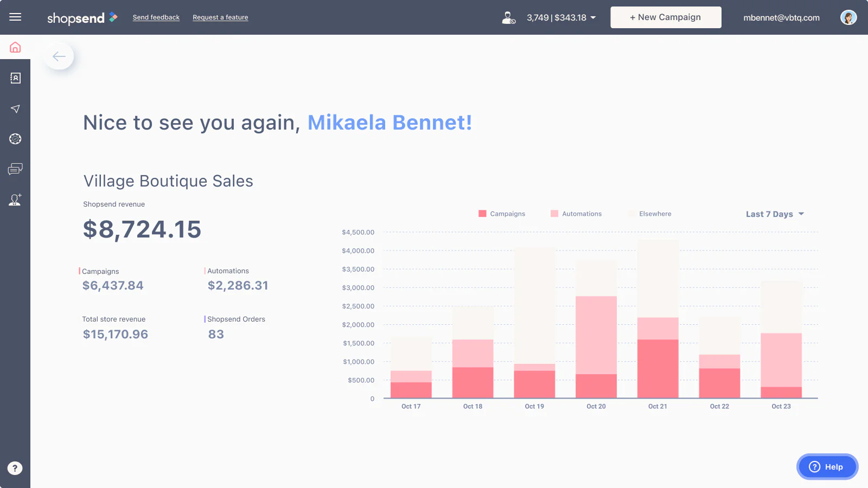Image resolution: width=868 pixels, height=488 pixels.
Task: Open Campaigns paper plane icon
Action: [x=15, y=109]
